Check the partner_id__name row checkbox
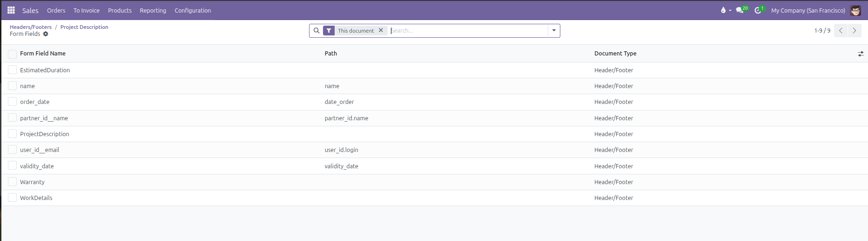 (13, 117)
